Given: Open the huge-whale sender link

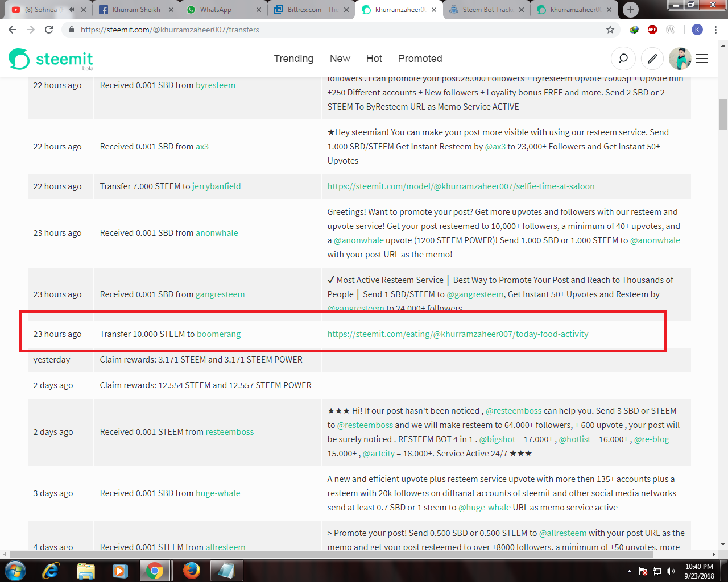Looking at the screenshot, I should [218, 493].
